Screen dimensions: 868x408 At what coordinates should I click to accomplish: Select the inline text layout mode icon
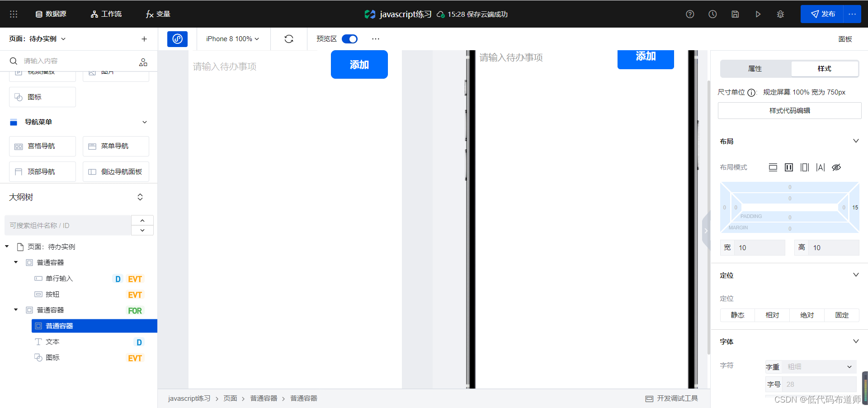(x=821, y=167)
